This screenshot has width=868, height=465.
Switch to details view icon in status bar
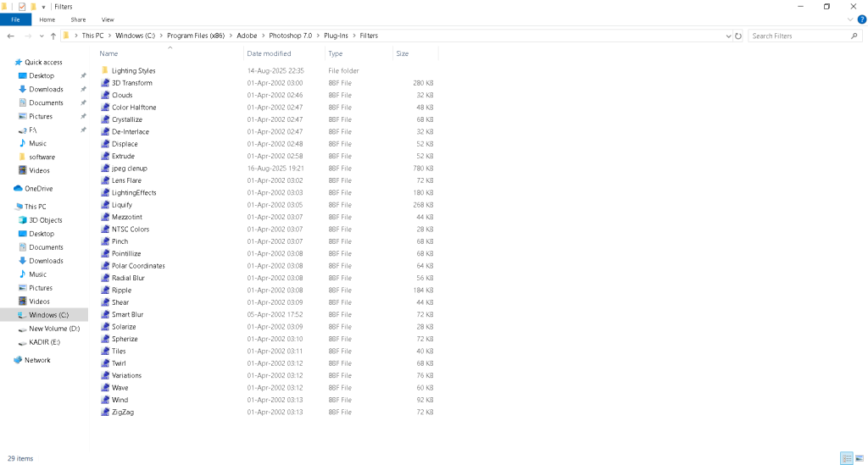click(x=846, y=458)
